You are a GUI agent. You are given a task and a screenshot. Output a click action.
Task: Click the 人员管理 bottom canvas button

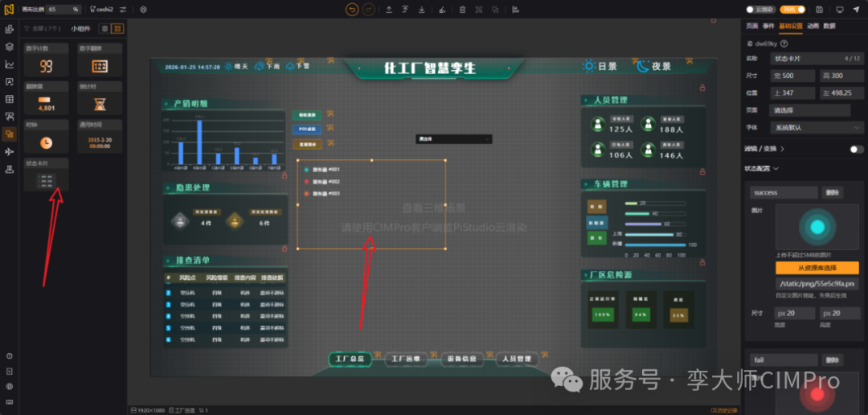[517, 359]
